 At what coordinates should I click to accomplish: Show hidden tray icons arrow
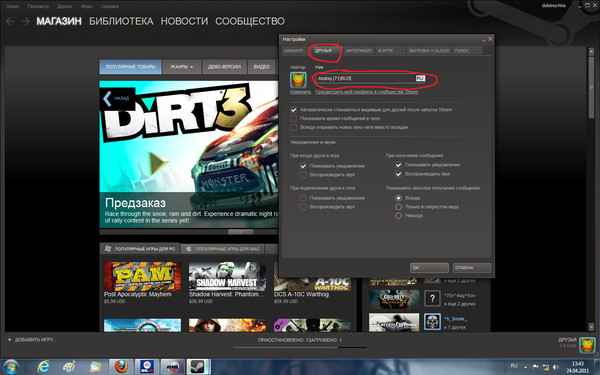tap(525, 367)
